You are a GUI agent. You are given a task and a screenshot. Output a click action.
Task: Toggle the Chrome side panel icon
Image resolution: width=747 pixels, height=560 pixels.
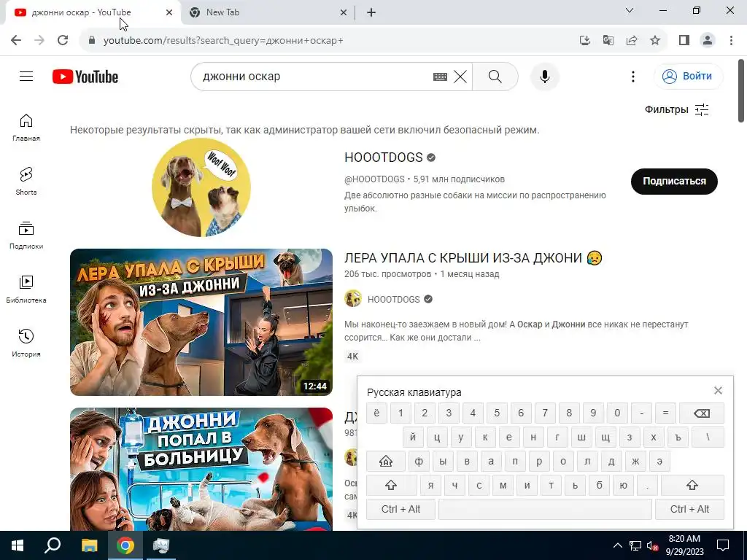pyautogui.click(x=684, y=41)
